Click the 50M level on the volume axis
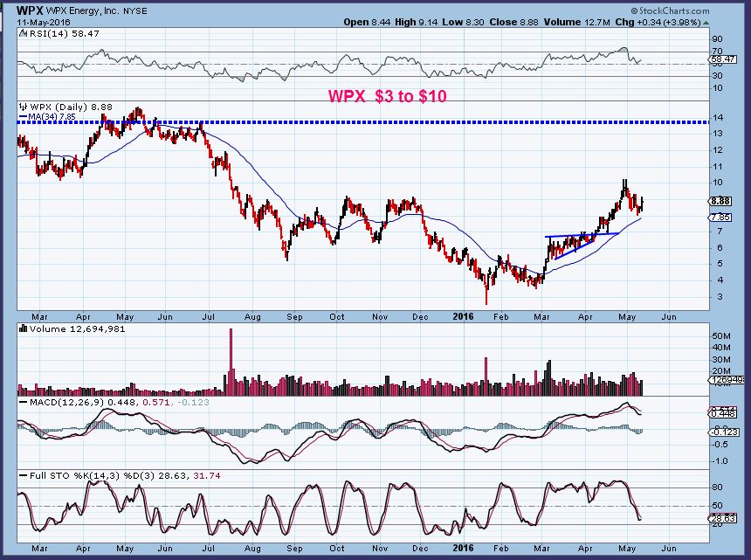751x560 pixels. coord(721,336)
